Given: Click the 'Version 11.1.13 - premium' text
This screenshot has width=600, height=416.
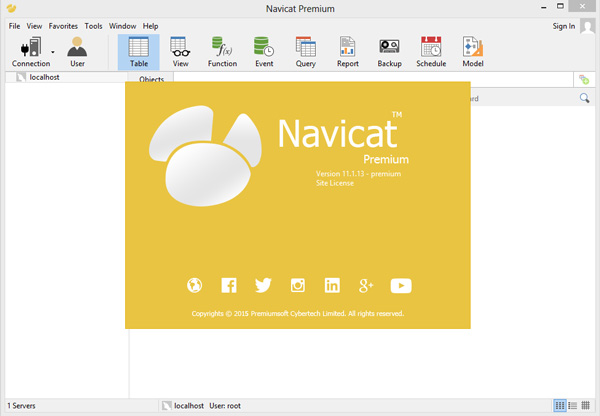Looking at the screenshot, I should pos(359,174).
